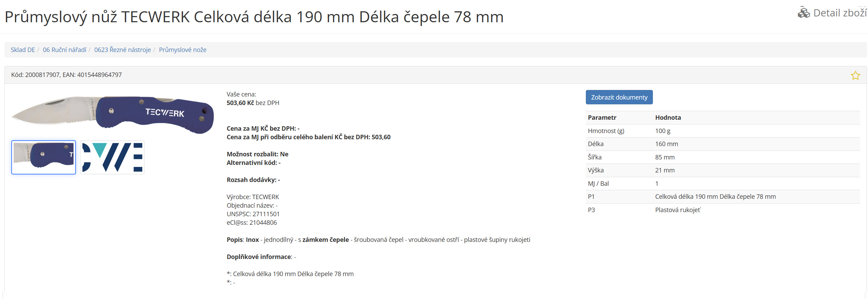Mark product as favorite with star icon

[x=855, y=76]
